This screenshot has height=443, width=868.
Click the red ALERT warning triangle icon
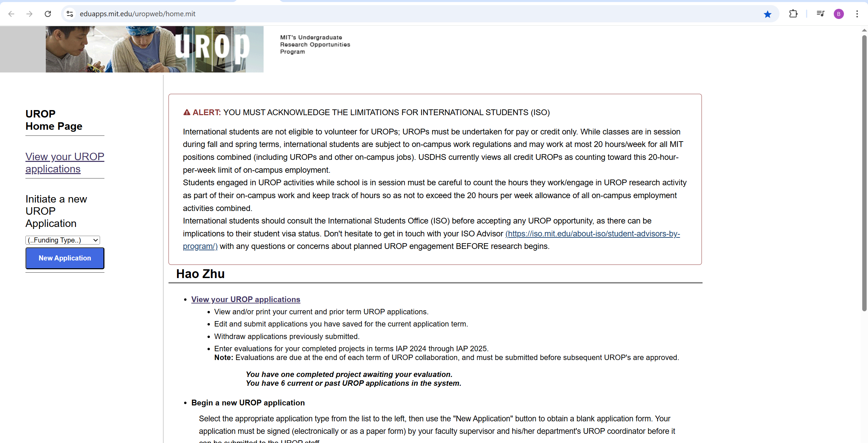pyautogui.click(x=186, y=112)
